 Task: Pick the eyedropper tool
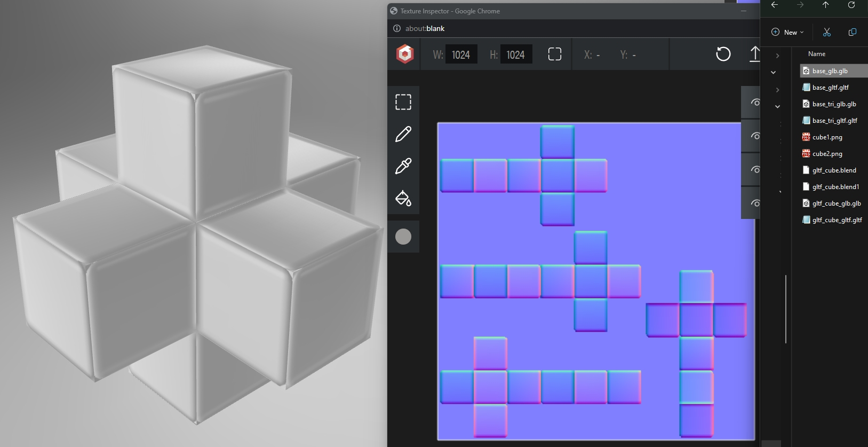point(403,166)
